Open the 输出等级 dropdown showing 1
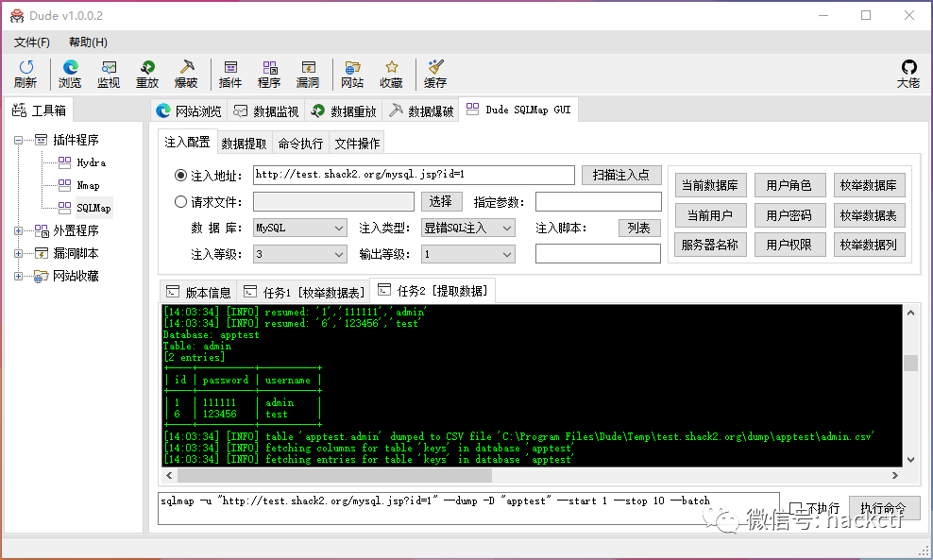The width and height of the screenshot is (933, 560). (468, 254)
